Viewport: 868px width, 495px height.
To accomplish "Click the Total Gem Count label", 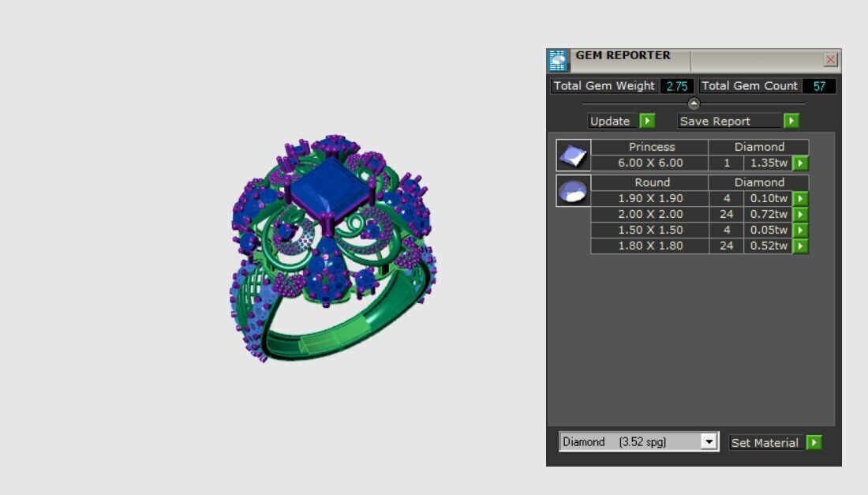I will (750, 86).
